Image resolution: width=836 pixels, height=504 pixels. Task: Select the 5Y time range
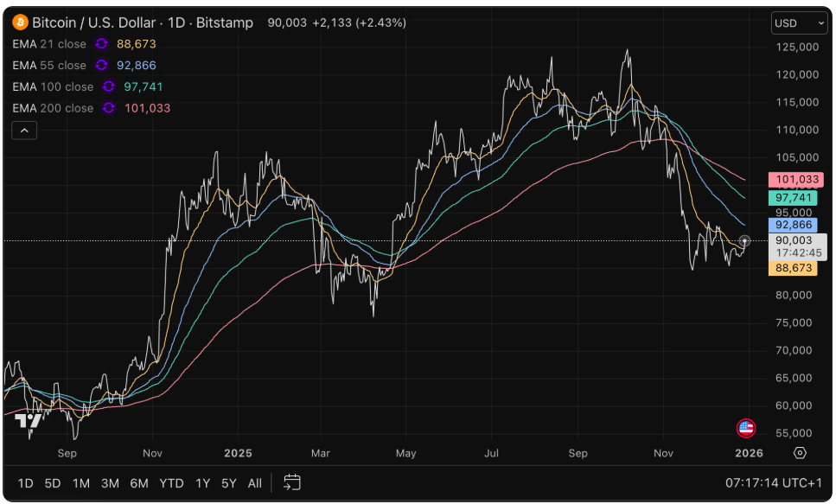(229, 483)
